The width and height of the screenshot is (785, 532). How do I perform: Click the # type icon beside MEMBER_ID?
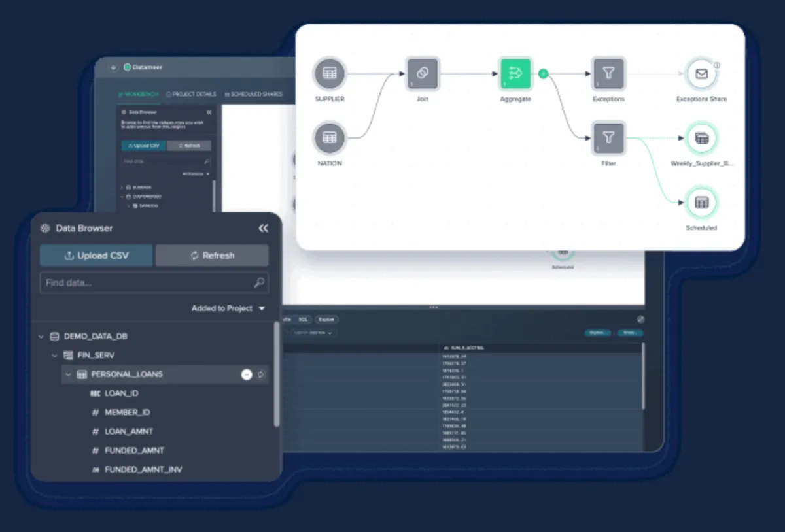pos(96,412)
